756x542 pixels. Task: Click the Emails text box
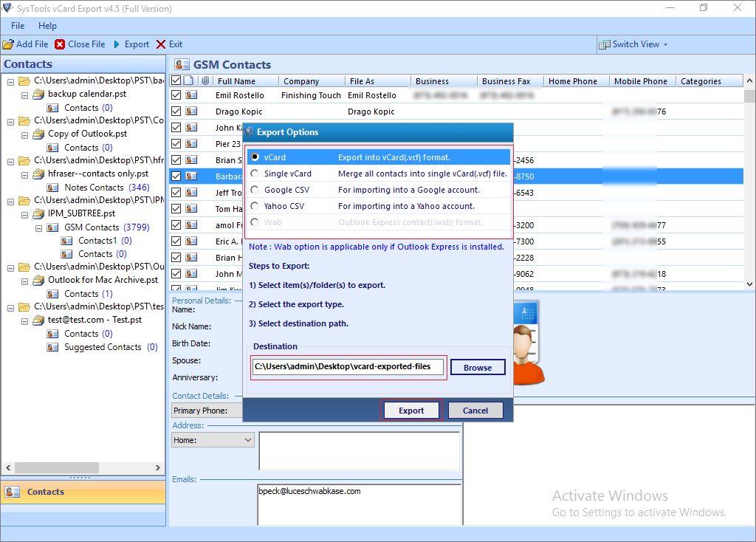click(360, 504)
